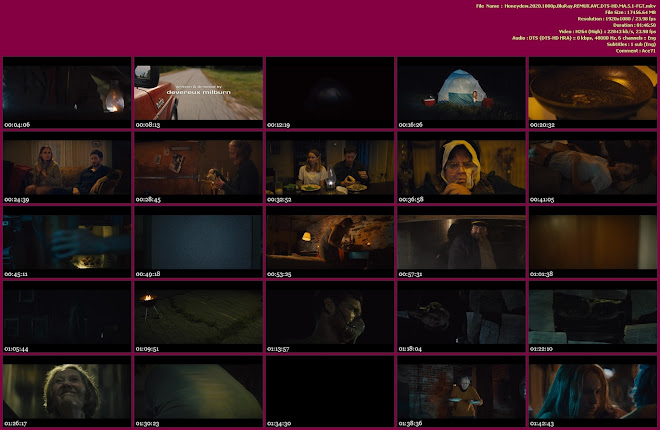Image resolution: width=660 pixels, height=430 pixels.
Task: Select the Comment : Ace71 line
Action: click(x=636, y=51)
